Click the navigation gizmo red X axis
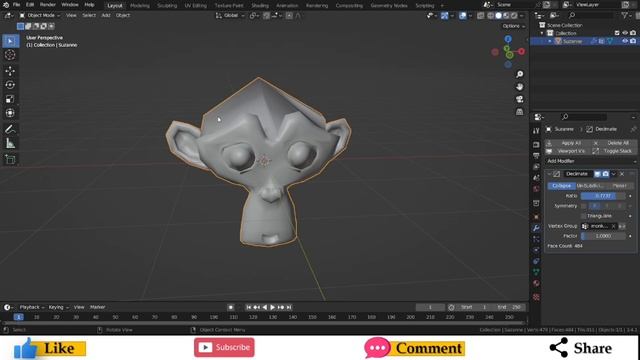 (521, 51)
